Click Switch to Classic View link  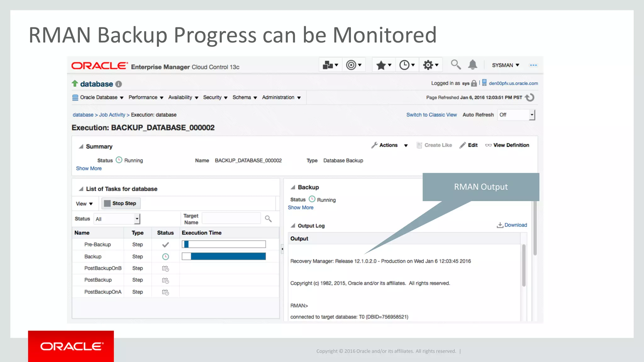tap(431, 115)
